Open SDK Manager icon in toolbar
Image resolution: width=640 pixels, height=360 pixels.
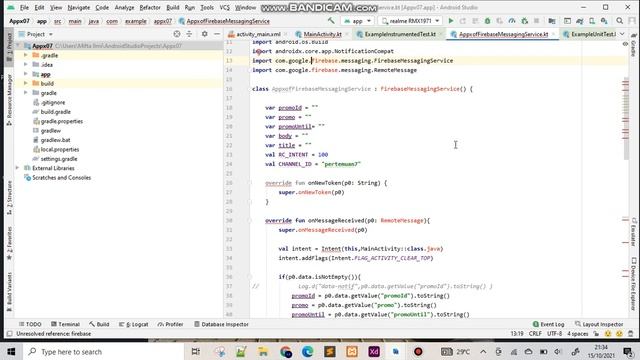pos(604,21)
